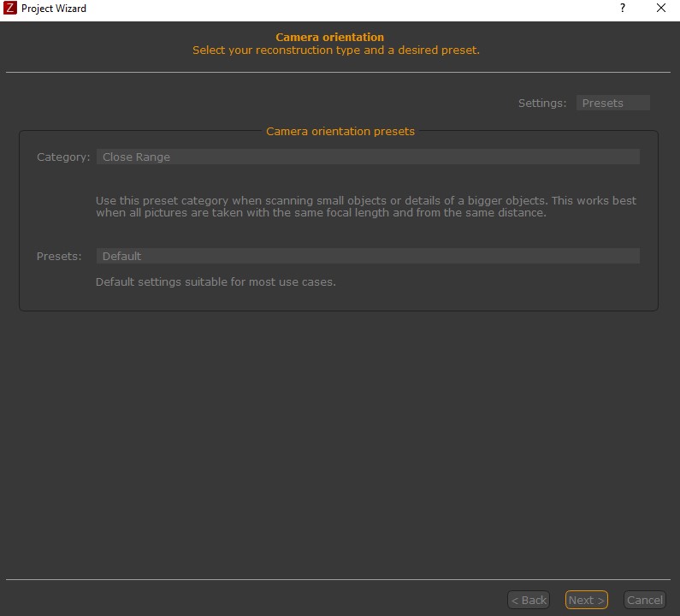Click the Project Wizard title bar text
Image resolution: width=680 pixels, height=616 pixels.
point(54,9)
